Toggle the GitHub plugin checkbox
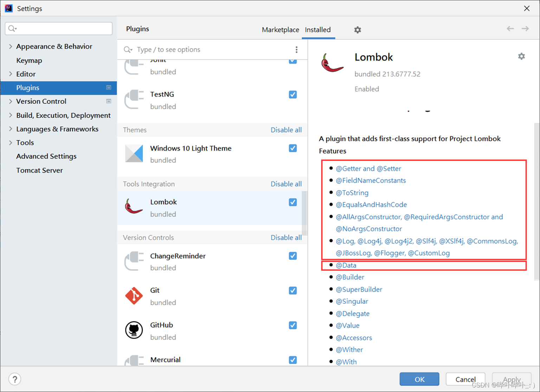Screen dimensions: 540x392 point(293,325)
